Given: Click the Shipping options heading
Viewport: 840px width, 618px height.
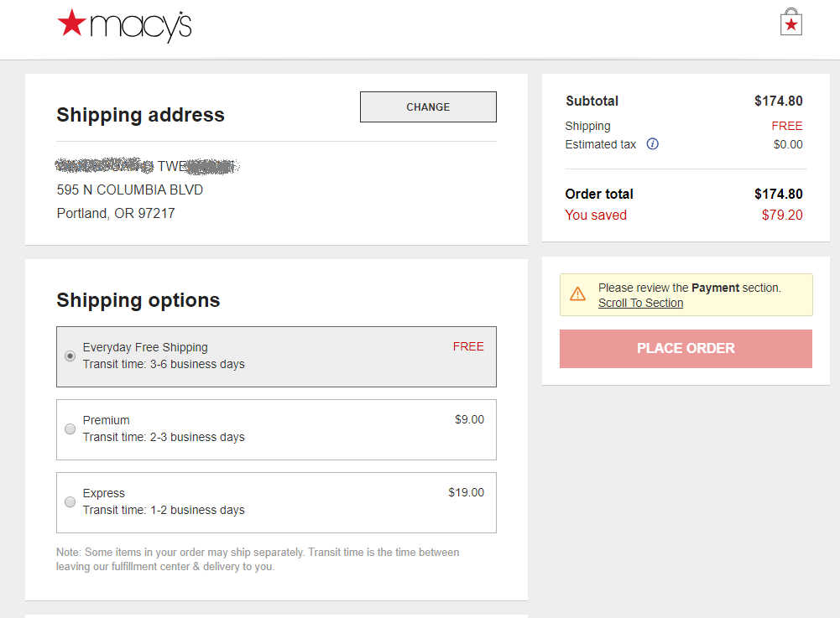Looking at the screenshot, I should click(138, 300).
